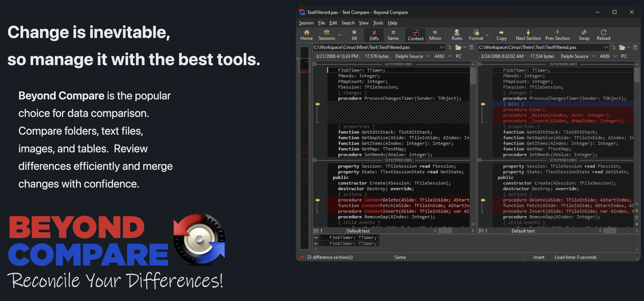The height and width of the screenshot is (301, 644).
Task: Click left pane horizontal scrollbar thumb
Action: coord(445,231)
